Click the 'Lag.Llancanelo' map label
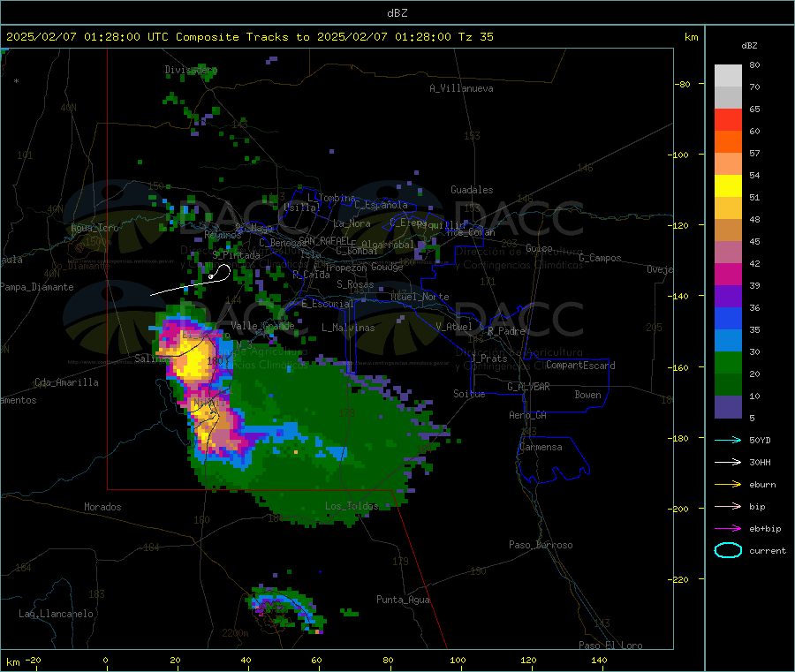The height and width of the screenshot is (672, 795). pos(56,614)
